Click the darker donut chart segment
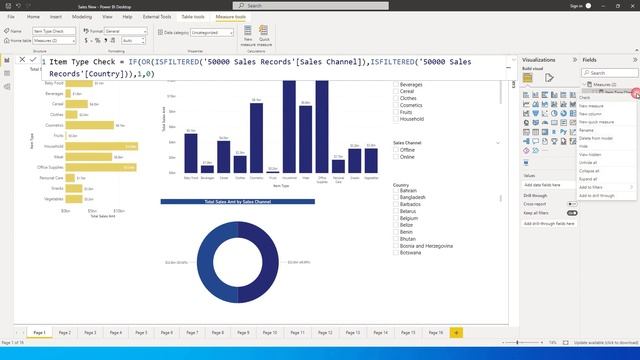Image resolution: width=640 pixels, height=360 pixels. pyautogui.click(x=271, y=262)
